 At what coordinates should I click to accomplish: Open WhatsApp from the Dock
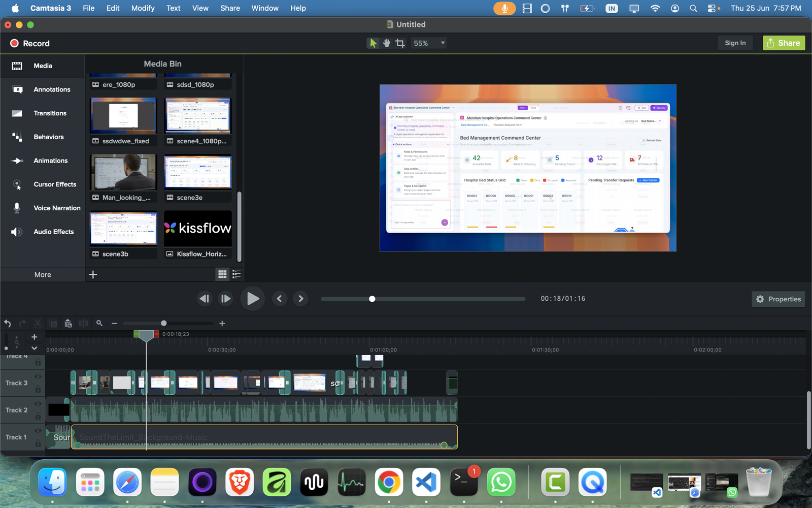501,482
